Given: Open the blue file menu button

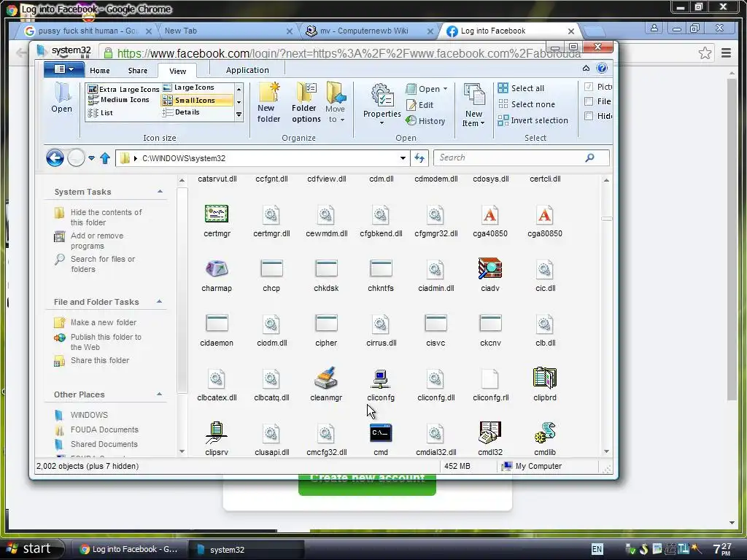Looking at the screenshot, I should 64,69.
